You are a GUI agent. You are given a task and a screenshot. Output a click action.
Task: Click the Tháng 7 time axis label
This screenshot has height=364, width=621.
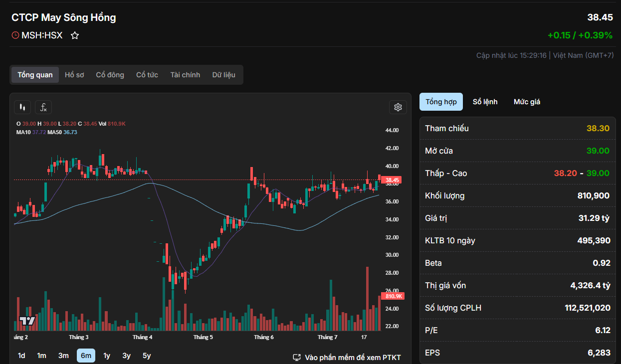tap(328, 337)
